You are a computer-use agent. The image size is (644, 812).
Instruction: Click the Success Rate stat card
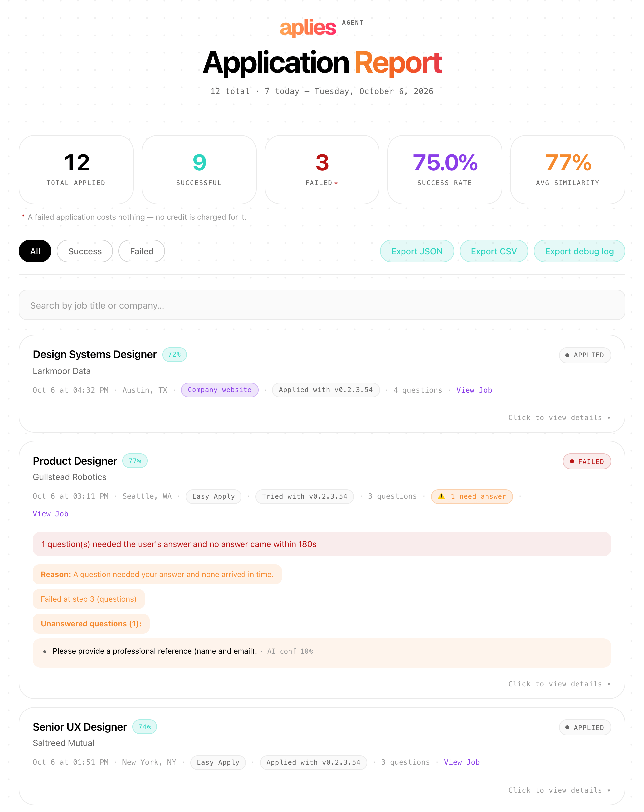click(444, 170)
